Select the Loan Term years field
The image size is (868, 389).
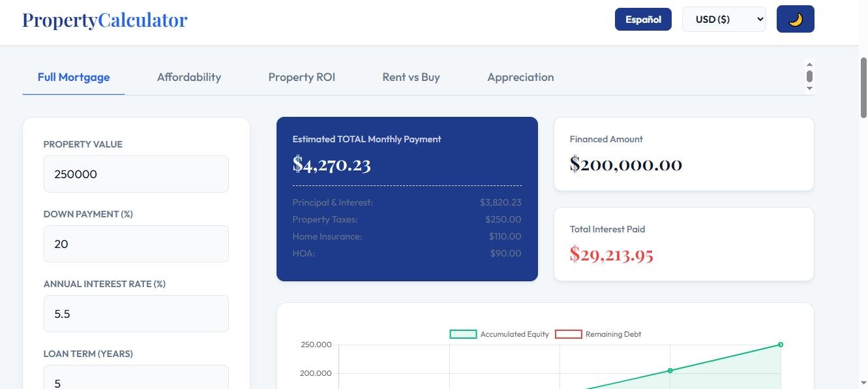point(136,381)
